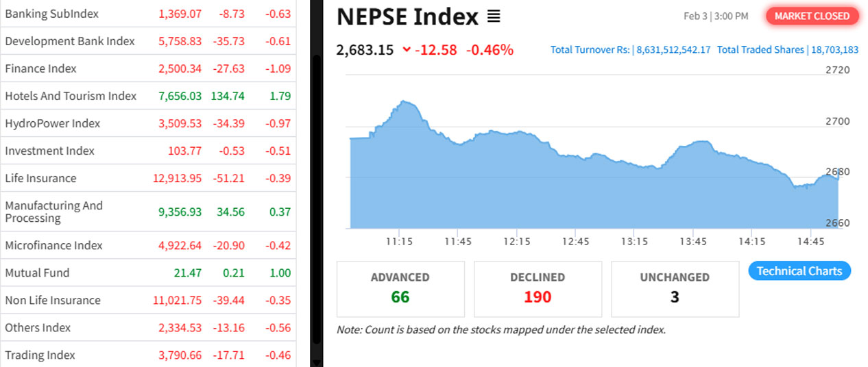Click the Total Turnover Rs figure

[x=673, y=50]
